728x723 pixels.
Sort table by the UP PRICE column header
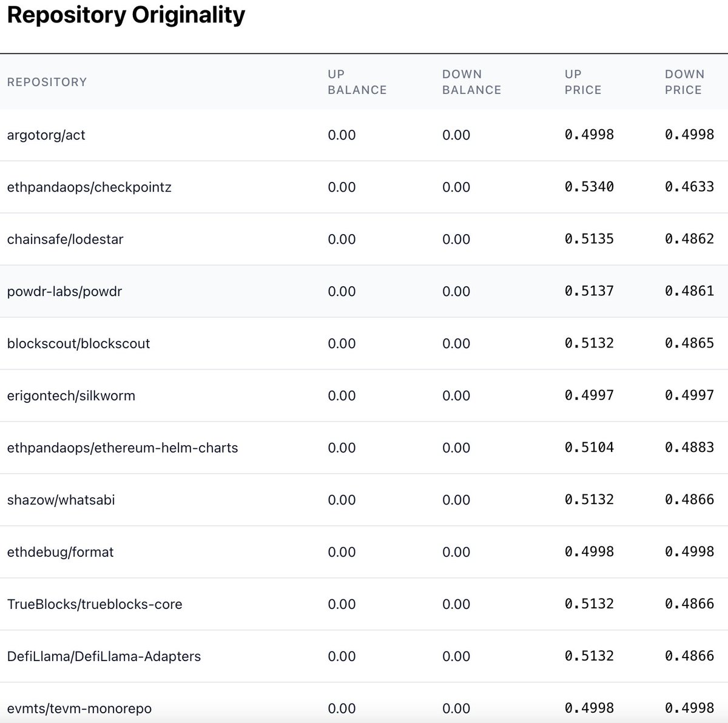(582, 82)
